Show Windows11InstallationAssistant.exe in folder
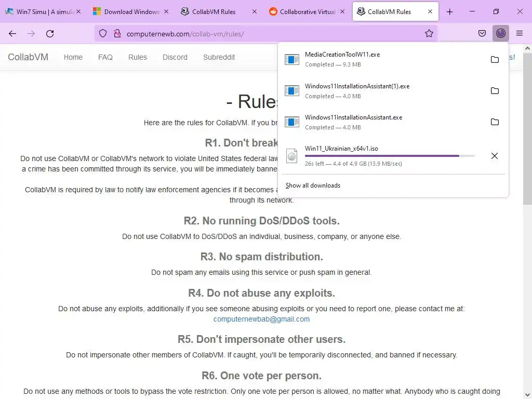Screen dimensions: 532x399 point(495,122)
